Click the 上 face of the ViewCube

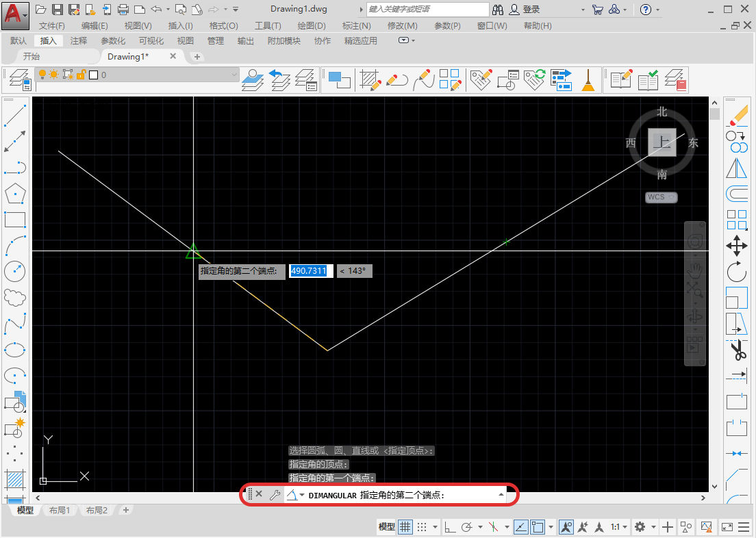(x=662, y=142)
